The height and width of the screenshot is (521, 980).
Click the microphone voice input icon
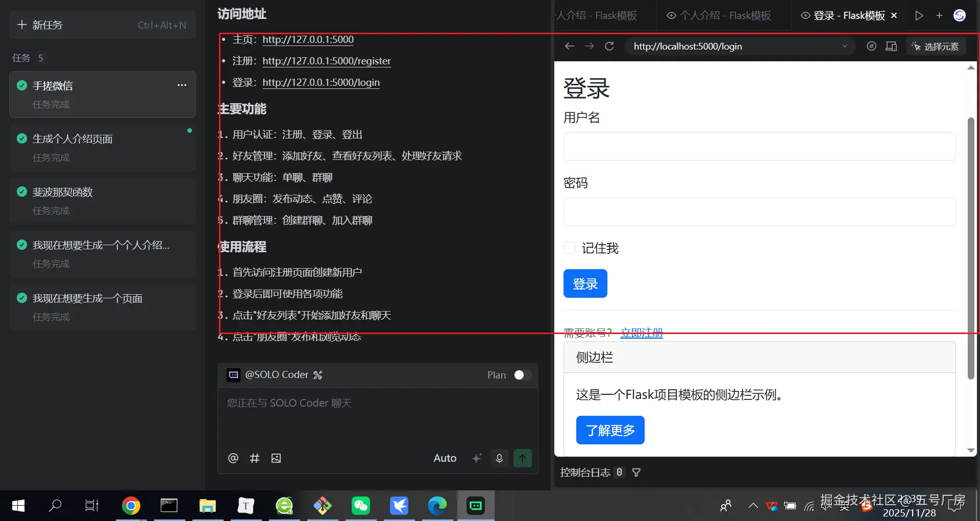click(x=499, y=458)
